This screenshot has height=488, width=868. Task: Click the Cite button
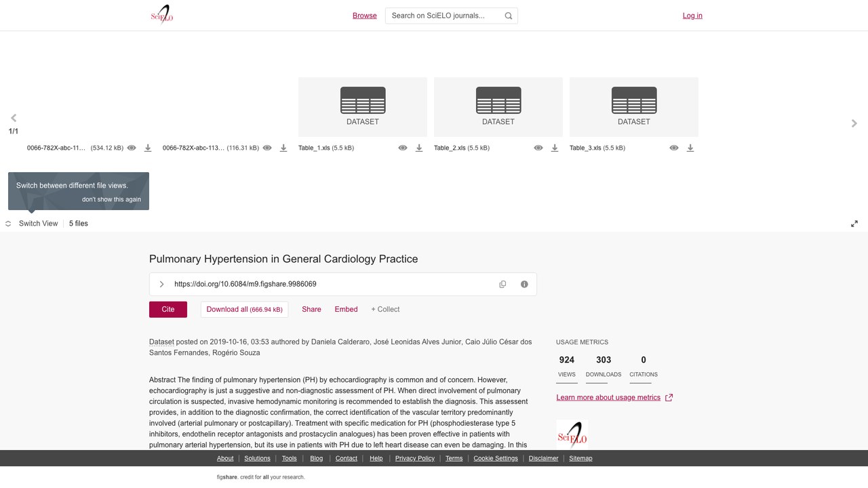pos(168,309)
